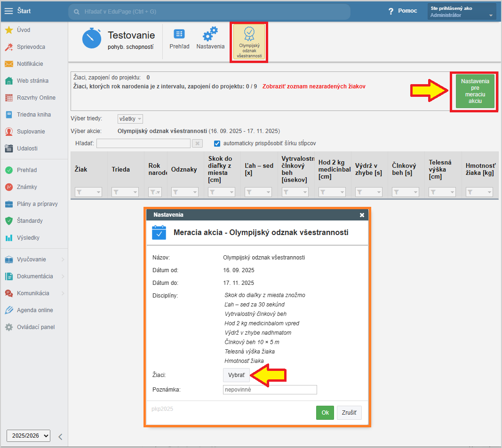502x448 pixels.
Task: Open Ovládací panel gear in sidebar
Action: pyautogui.click(x=9, y=327)
